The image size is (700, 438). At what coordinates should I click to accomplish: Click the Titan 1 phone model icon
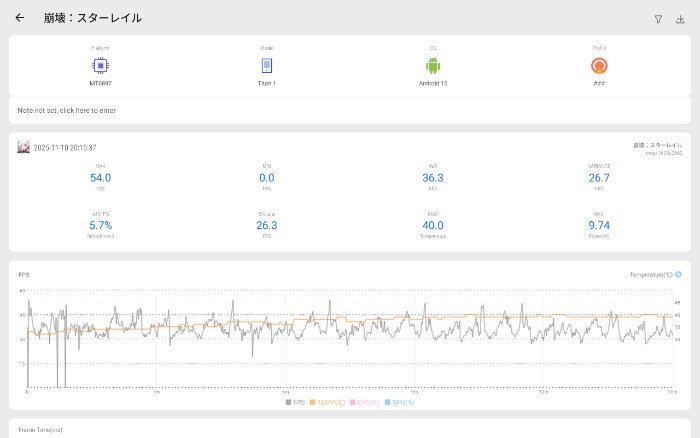[x=267, y=66]
